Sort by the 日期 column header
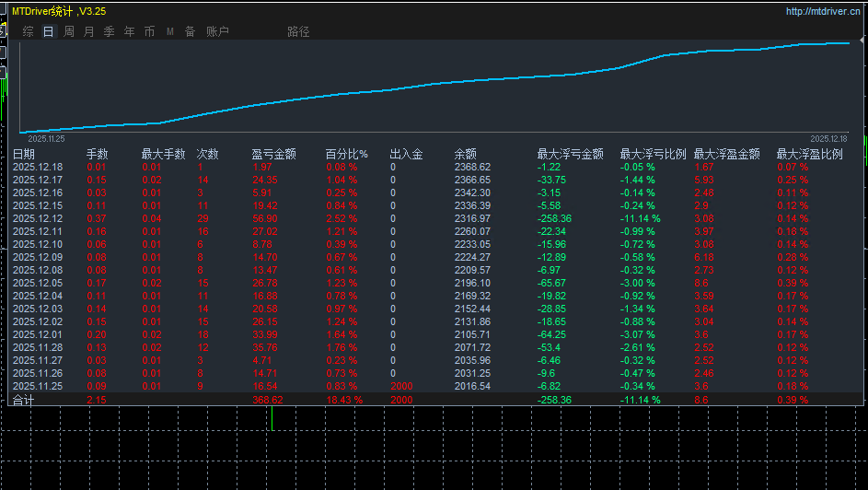Screen dimensions: 868x490 click(x=24, y=154)
